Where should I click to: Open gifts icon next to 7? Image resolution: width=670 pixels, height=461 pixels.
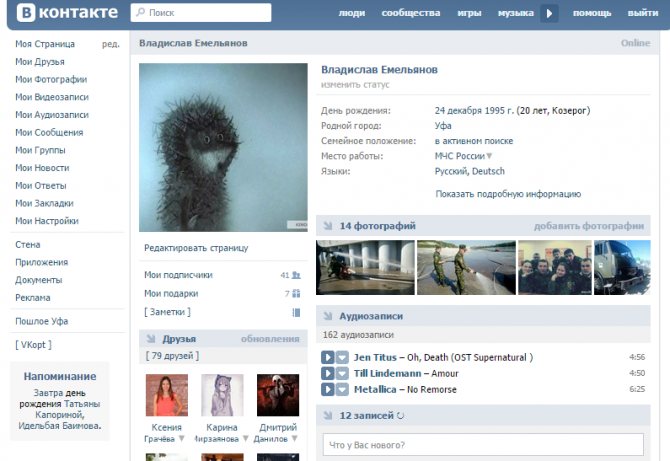tap(296, 294)
